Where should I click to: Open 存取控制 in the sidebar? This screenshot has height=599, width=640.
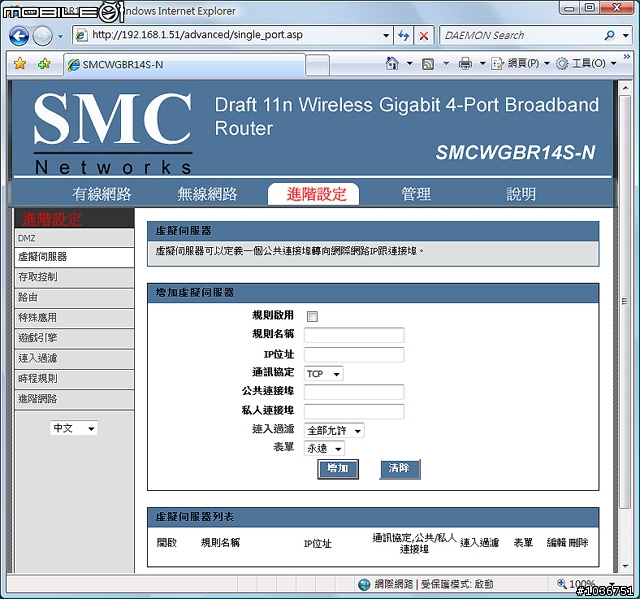click(x=74, y=277)
